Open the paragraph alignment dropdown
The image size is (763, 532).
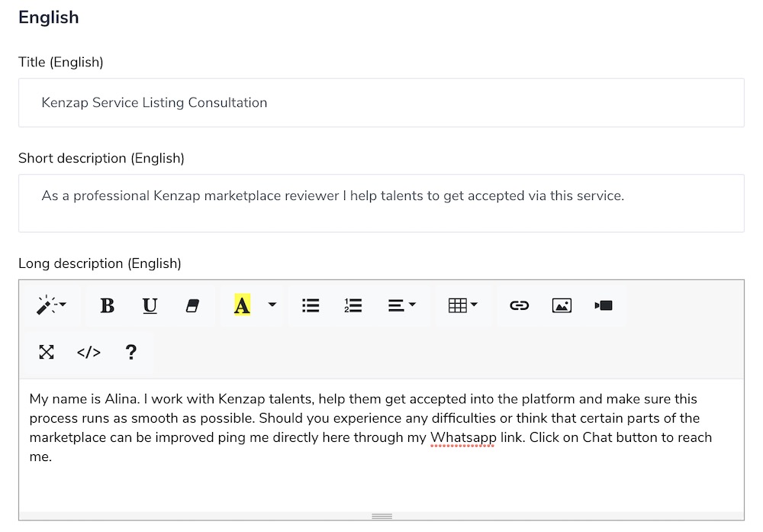(x=402, y=305)
